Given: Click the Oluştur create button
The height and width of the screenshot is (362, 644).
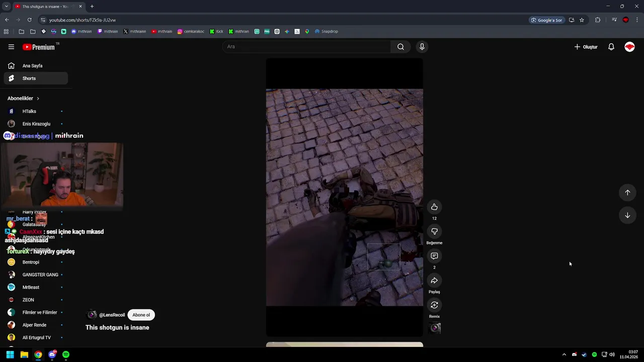Looking at the screenshot, I should (x=586, y=47).
